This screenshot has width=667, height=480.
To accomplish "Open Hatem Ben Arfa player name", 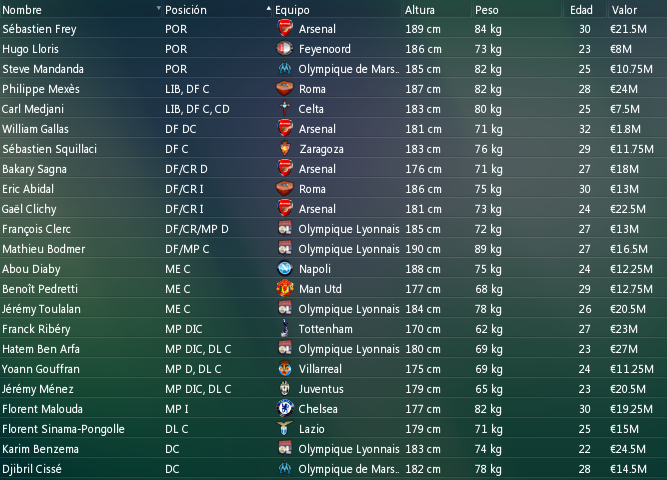I will (x=41, y=349).
